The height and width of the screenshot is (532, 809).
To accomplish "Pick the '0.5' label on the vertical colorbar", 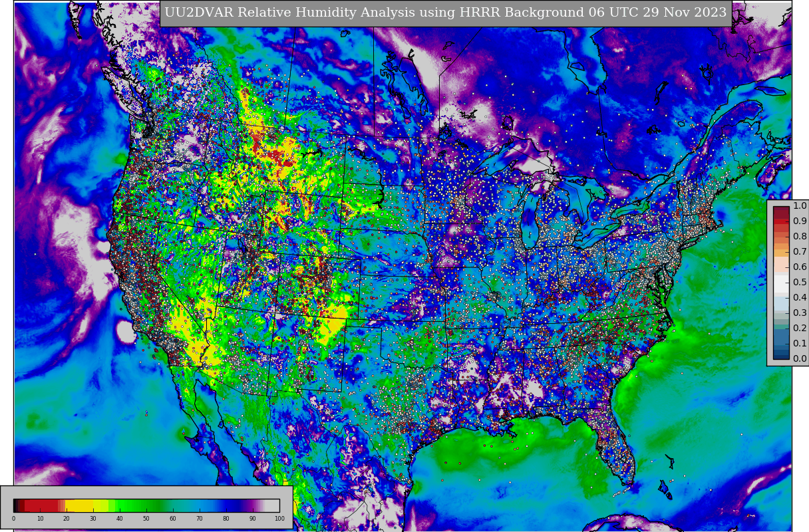I will (800, 283).
